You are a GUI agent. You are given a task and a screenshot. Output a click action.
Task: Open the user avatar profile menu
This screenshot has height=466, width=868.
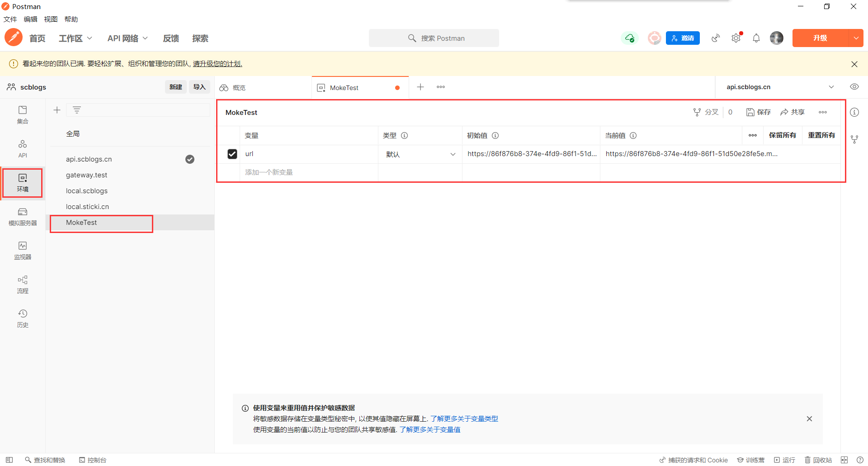pos(777,38)
